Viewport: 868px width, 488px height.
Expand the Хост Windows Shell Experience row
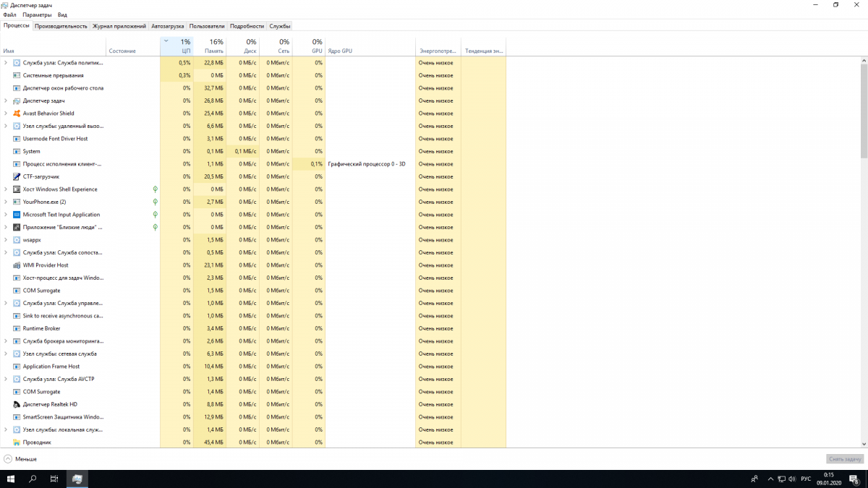(x=6, y=189)
